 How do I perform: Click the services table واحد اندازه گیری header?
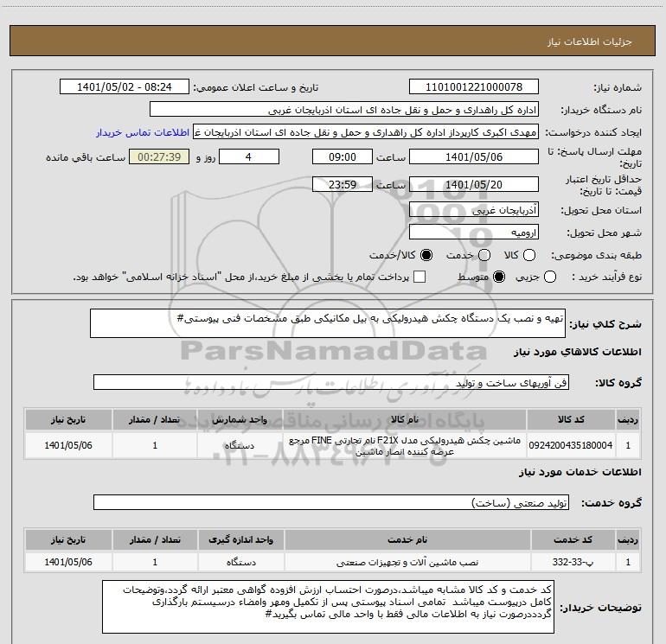(x=240, y=540)
